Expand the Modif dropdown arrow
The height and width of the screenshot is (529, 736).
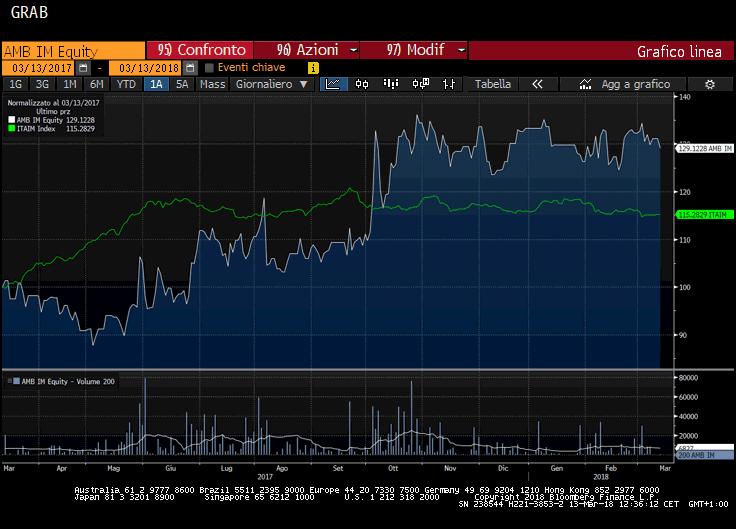[x=461, y=50]
